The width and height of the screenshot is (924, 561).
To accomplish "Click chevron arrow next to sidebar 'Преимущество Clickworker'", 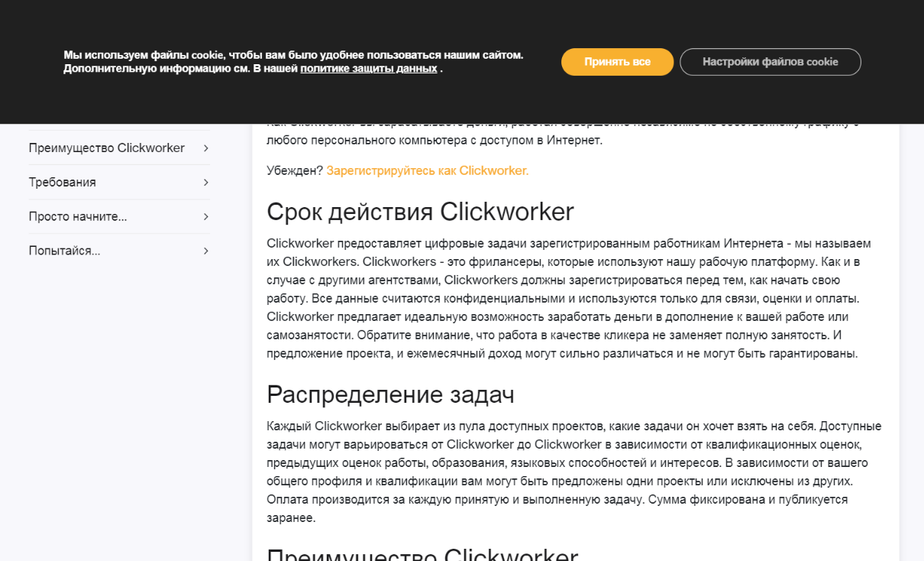I will click(x=206, y=148).
